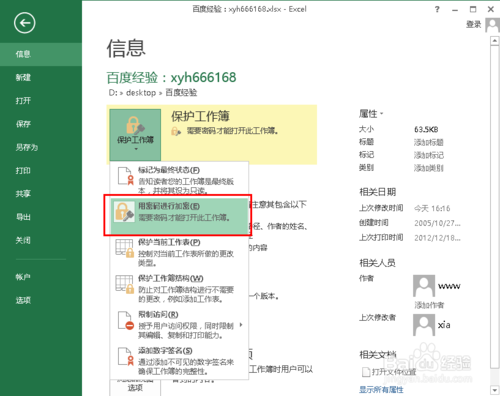Click the 百度经验 folder path text
The image size is (500, 396).
click(x=181, y=92)
